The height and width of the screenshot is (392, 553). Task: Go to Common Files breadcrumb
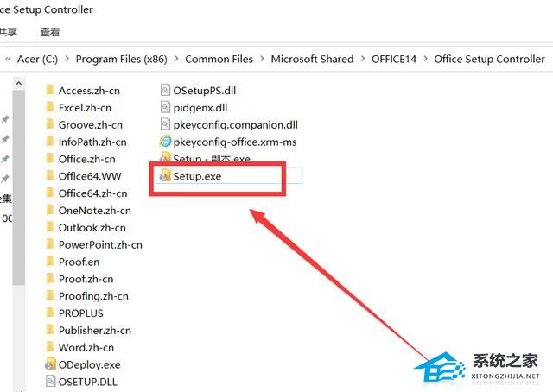219,59
